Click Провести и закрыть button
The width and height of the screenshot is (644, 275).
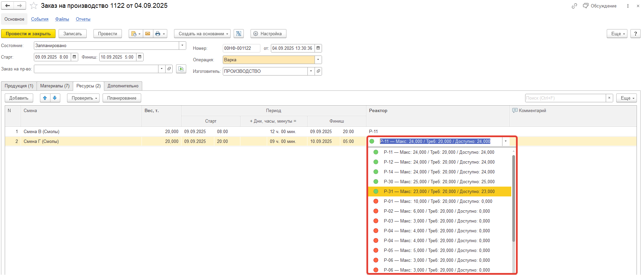(28, 34)
